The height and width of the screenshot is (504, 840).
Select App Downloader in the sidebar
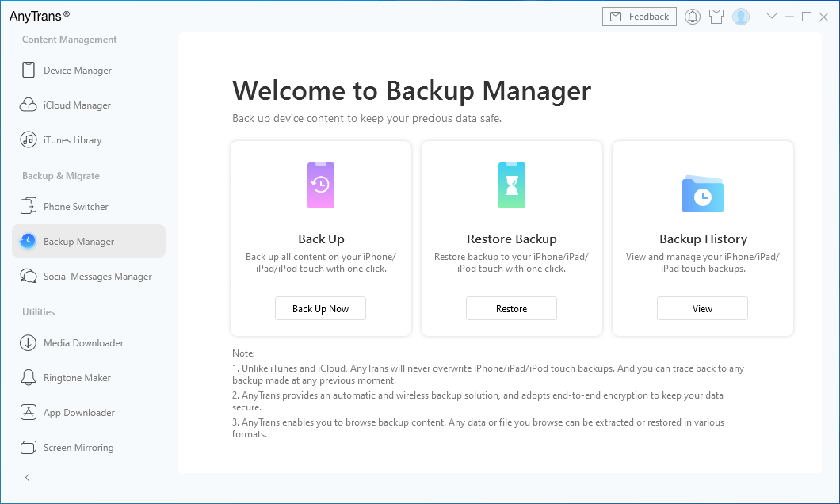[x=78, y=413]
